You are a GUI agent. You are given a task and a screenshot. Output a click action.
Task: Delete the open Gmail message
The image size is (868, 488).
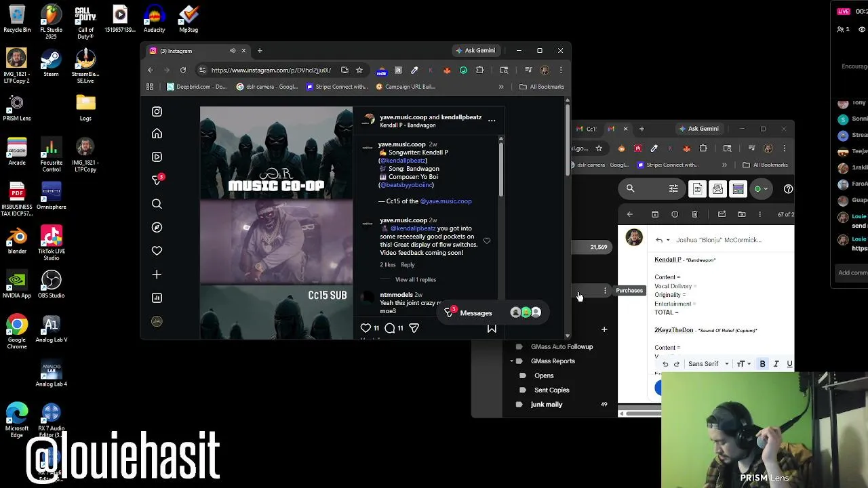click(x=694, y=214)
